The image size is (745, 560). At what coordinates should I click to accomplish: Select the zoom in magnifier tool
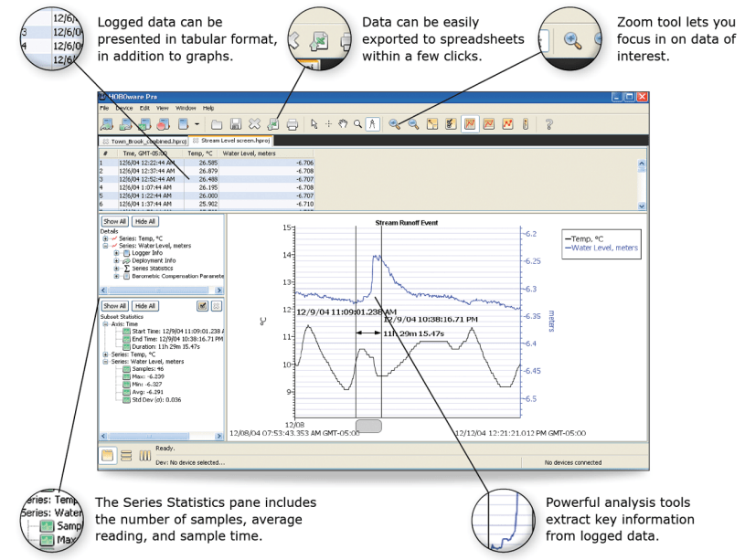click(x=395, y=123)
